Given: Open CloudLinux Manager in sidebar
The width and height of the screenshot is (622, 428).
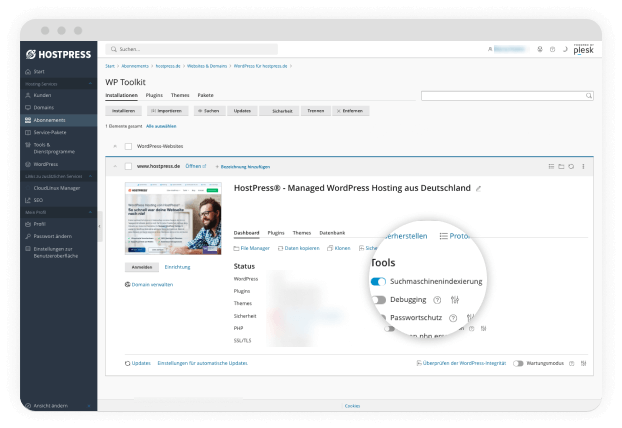Looking at the screenshot, I should [56, 188].
